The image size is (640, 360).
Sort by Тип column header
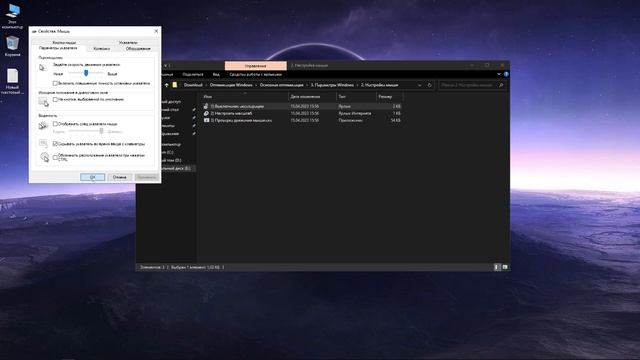[x=356, y=97]
